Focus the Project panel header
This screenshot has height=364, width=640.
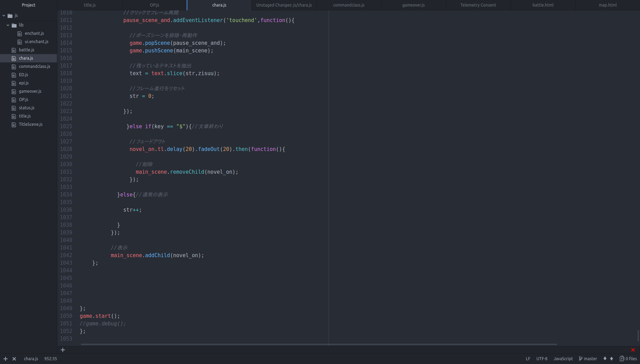pos(28,5)
